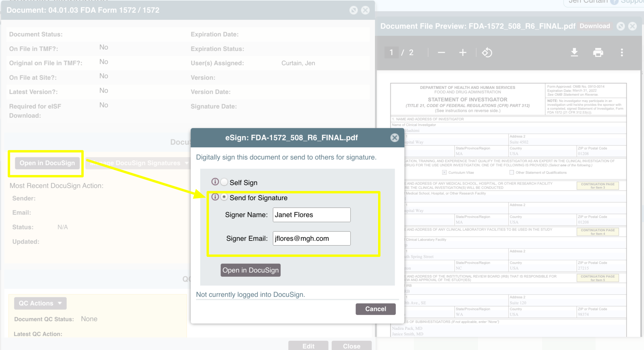The width and height of the screenshot is (644, 350).
Task: Close the Document File Preview window
Action: 632,26
